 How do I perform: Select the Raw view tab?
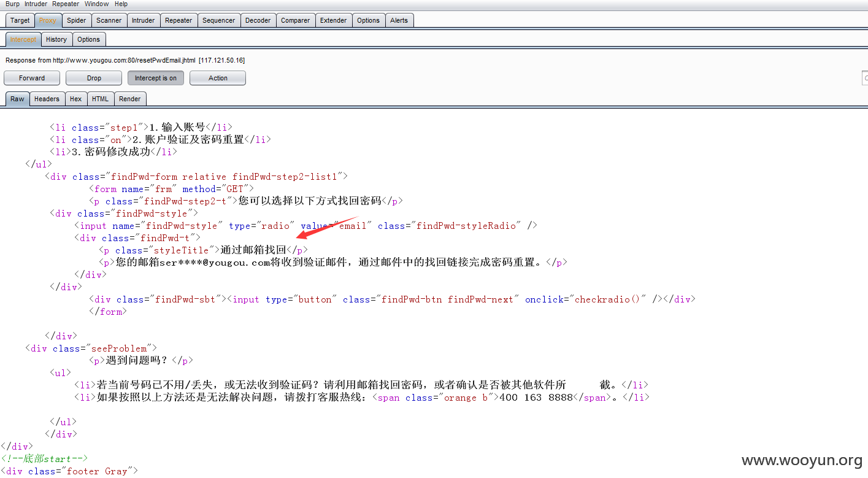click(x=18, y=99)
